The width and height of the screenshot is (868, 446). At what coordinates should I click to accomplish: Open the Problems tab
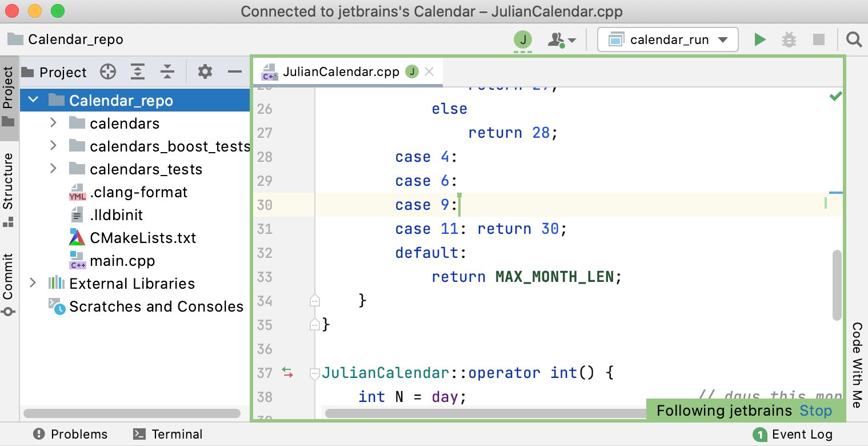coord(70,435)
